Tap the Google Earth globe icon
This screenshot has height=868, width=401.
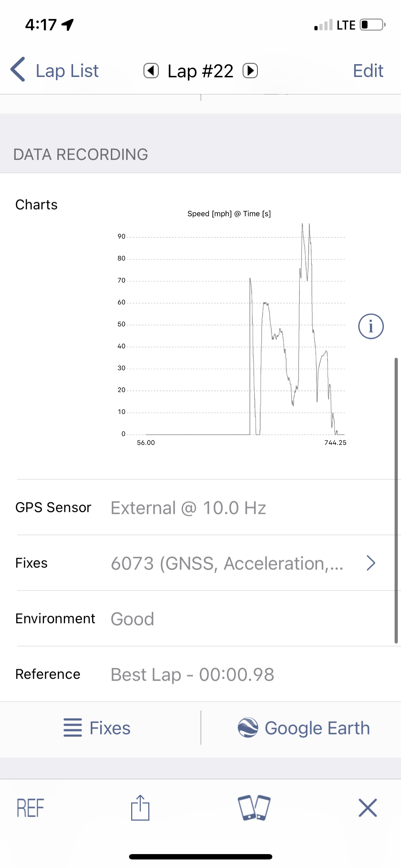click(x=248, y=728)
